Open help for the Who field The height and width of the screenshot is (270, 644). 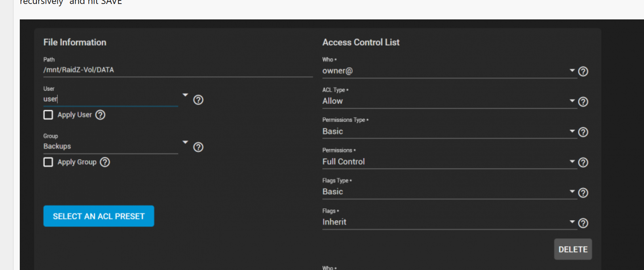point(583,71)
